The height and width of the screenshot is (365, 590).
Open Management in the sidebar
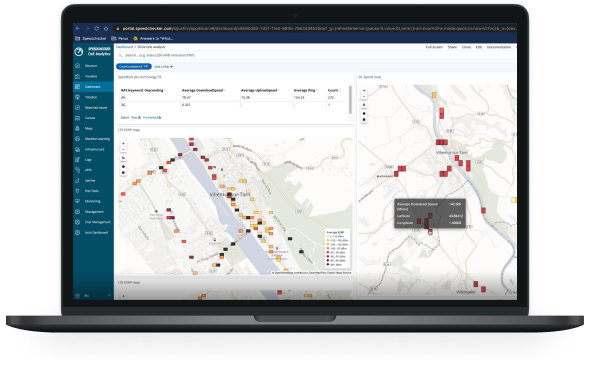pyautogui.click(x=94, y=212)
